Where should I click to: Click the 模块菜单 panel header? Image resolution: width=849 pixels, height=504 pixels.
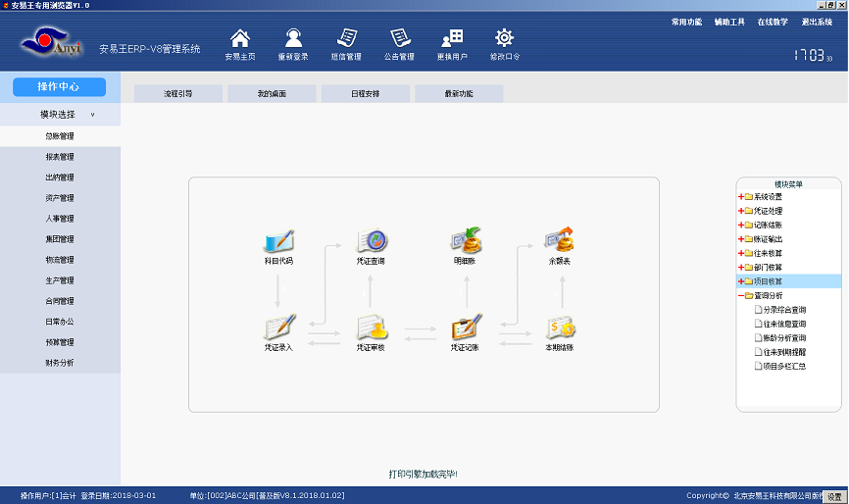tap(788, 184)
